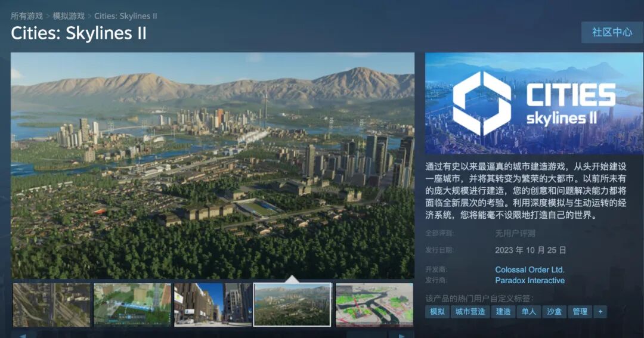
Task: Click the Cities Skylines II header banner
Action: pyautogui.click(x=534, y=104)
